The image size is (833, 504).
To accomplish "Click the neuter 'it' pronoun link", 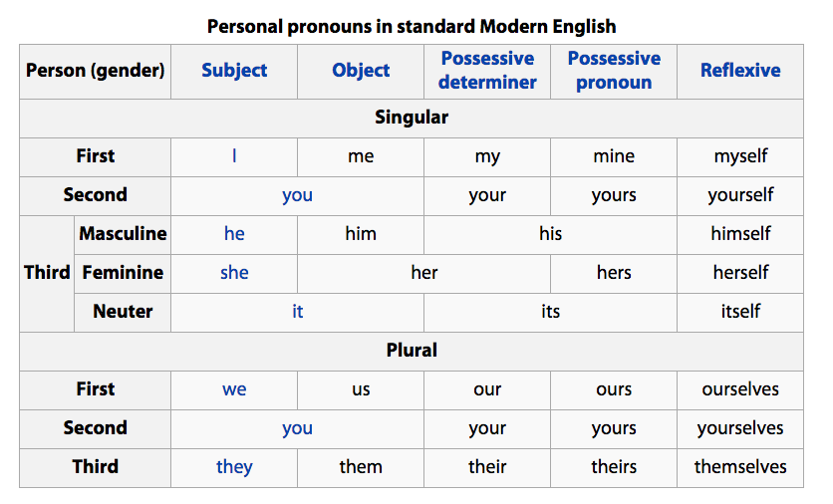I will point(297,312).
